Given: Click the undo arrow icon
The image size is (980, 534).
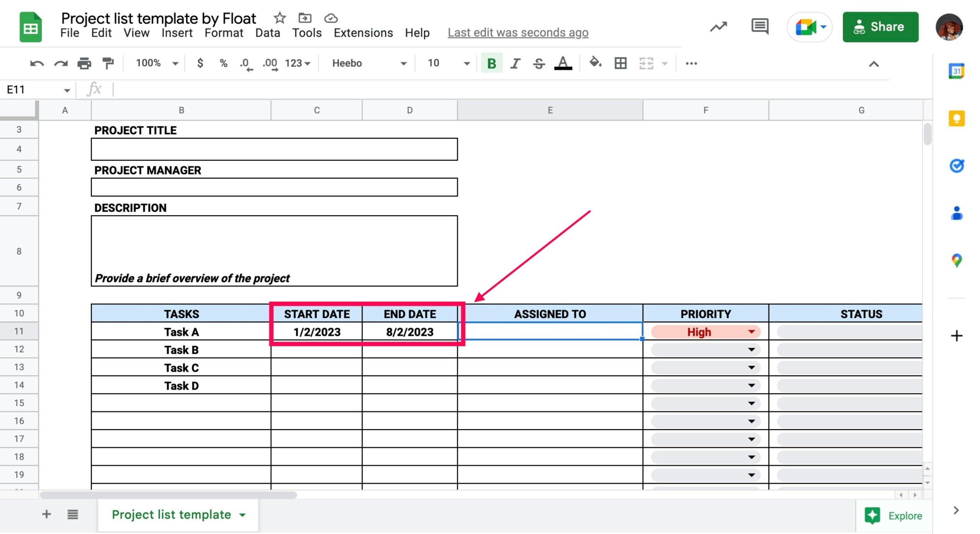Looking at the screenshot, I should pos(37,63).
